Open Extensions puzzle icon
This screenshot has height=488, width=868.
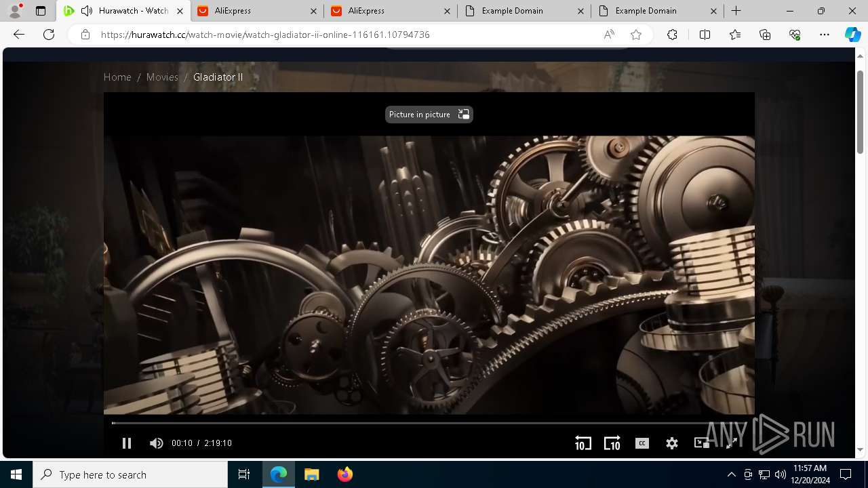coord(672,35)
